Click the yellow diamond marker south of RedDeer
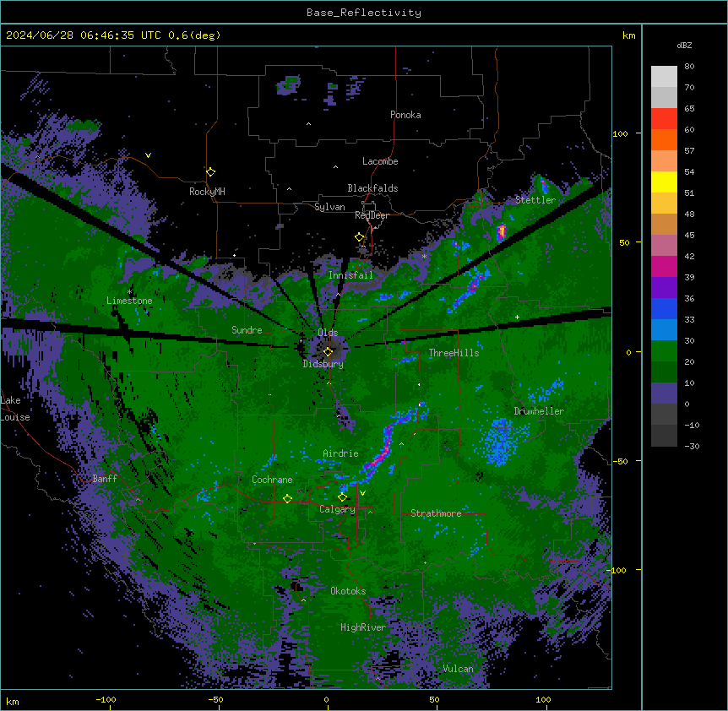The image size is (728, 711). point(360,237)
